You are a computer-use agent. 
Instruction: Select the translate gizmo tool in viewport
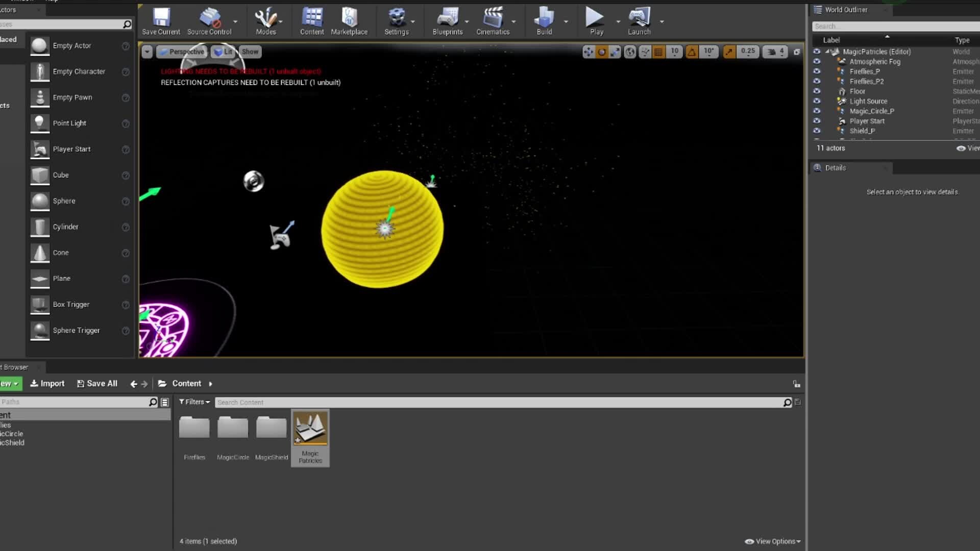589,52
